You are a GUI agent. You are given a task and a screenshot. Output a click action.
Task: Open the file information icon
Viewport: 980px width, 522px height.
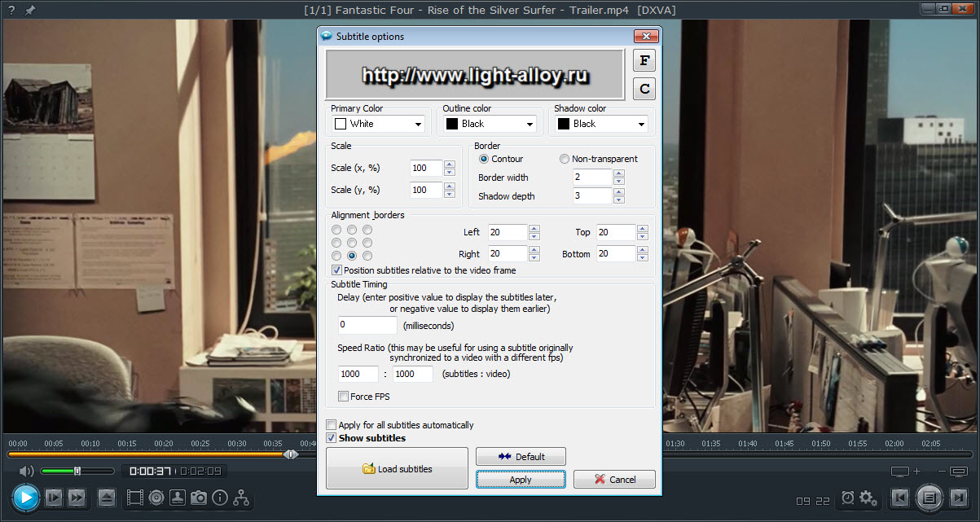220,498
